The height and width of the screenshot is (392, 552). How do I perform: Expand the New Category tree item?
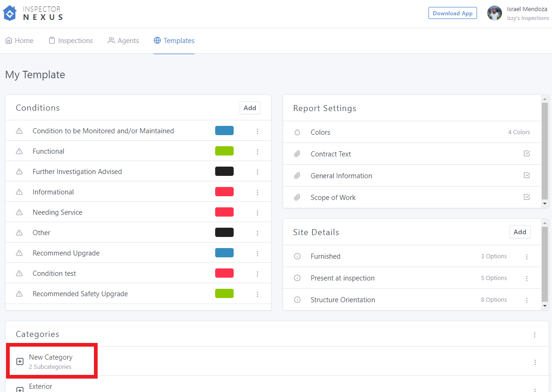20,361
